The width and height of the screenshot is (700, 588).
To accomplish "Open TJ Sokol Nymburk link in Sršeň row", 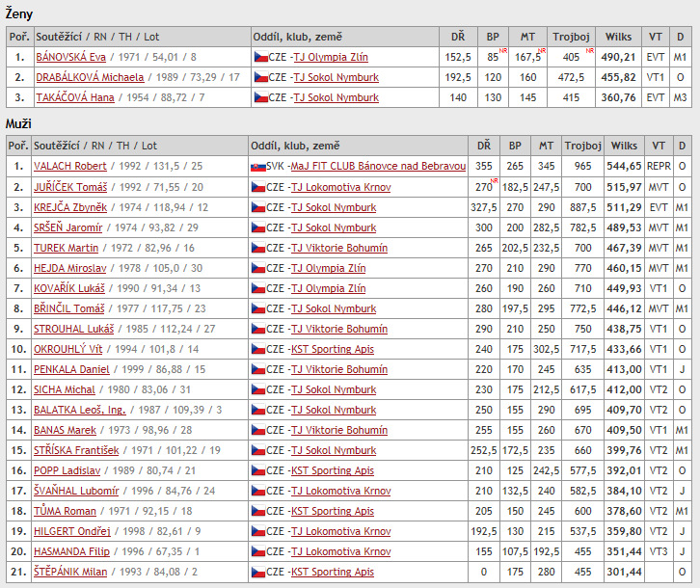I will coord(334,227).
